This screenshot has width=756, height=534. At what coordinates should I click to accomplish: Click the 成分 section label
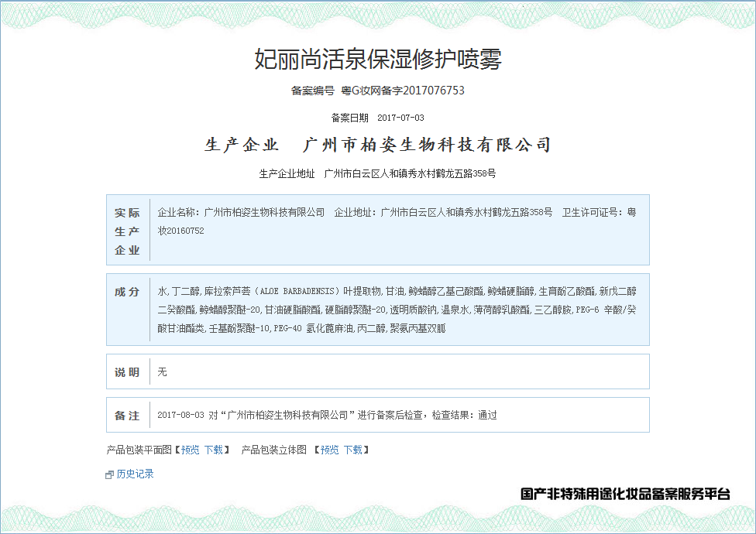pos(127,292)
